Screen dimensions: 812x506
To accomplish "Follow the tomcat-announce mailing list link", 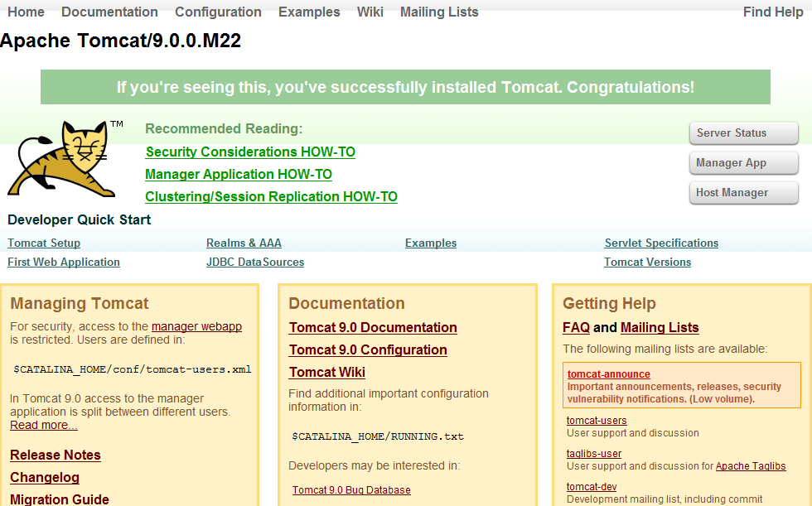I will [x=608, y=374].
